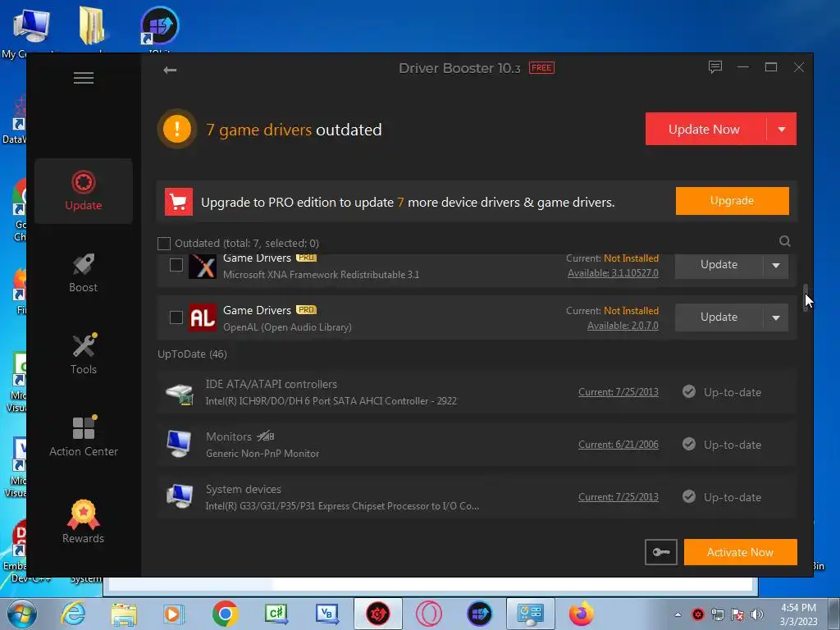Show hidden system tray icons
Viewport: 840px width, 630px height.
[x=678, y=614]
